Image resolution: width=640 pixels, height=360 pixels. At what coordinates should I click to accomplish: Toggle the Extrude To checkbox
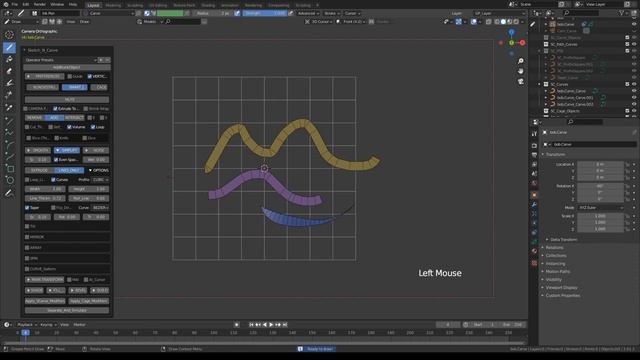55,109
